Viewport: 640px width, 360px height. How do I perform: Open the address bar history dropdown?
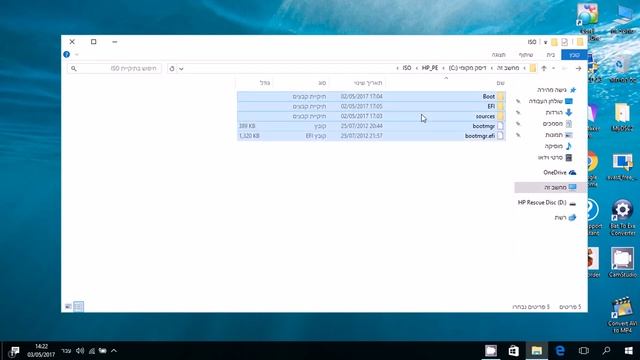(181, 69)
